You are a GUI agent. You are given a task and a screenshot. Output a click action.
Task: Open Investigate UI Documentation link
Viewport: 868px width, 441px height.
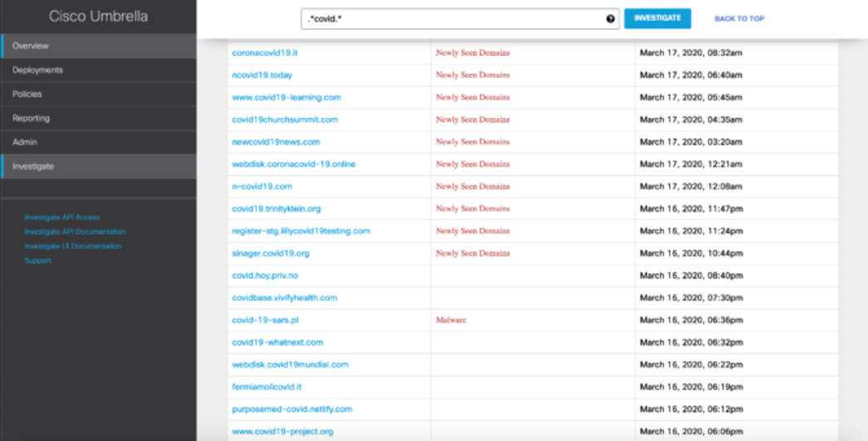click(x=72, y=247)
